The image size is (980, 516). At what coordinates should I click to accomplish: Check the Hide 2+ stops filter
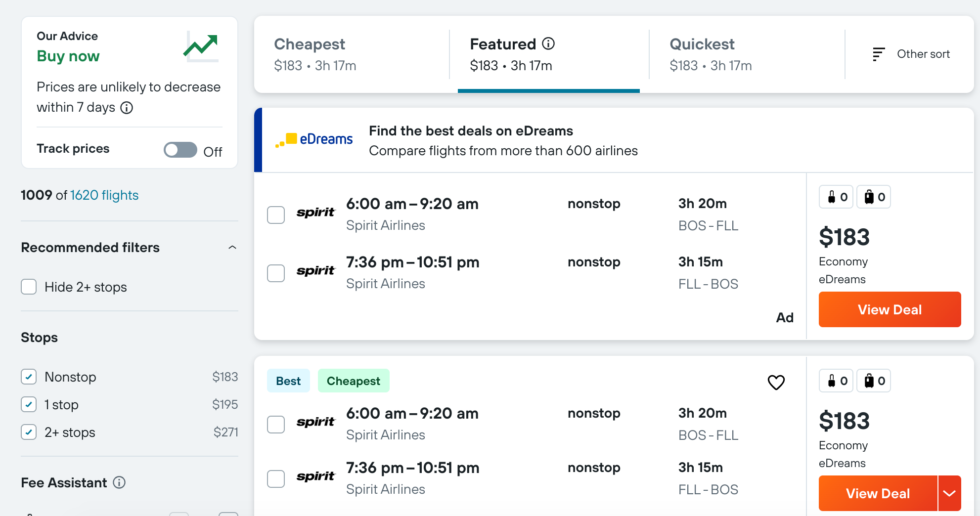pyautogui.click(x=29, y=287)
